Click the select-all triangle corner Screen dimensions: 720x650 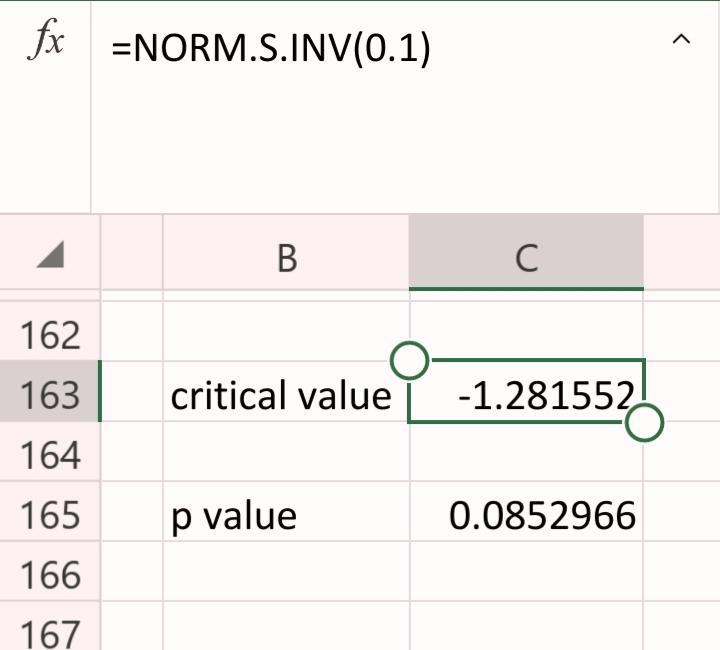(49, 257)
